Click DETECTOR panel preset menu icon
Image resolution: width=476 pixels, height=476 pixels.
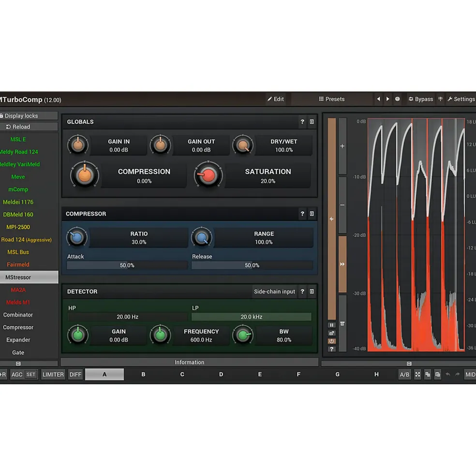(x=312, y=291)
